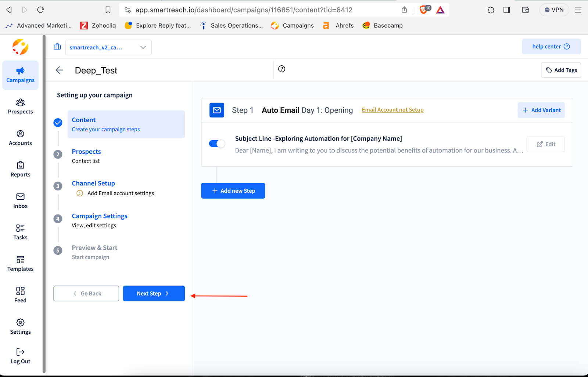Open Brave Rewards triangle icon
This screenshot has height=377, width=588.
pos(440,10)
